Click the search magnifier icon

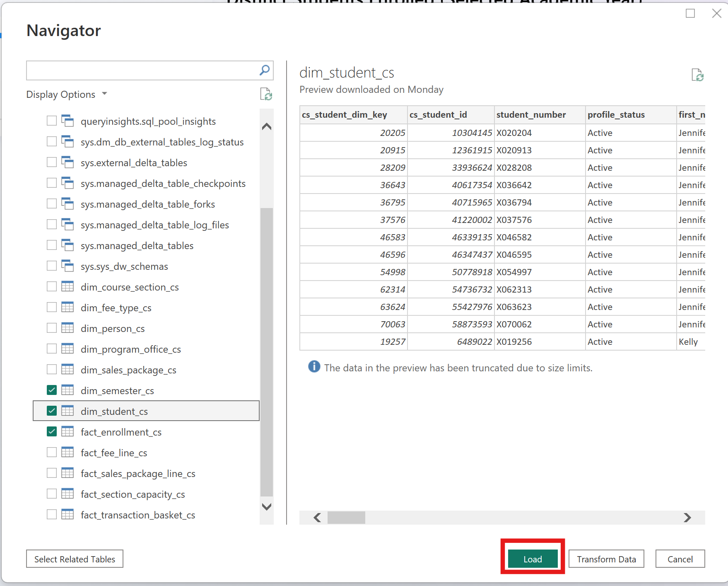[x=264, y=70]
